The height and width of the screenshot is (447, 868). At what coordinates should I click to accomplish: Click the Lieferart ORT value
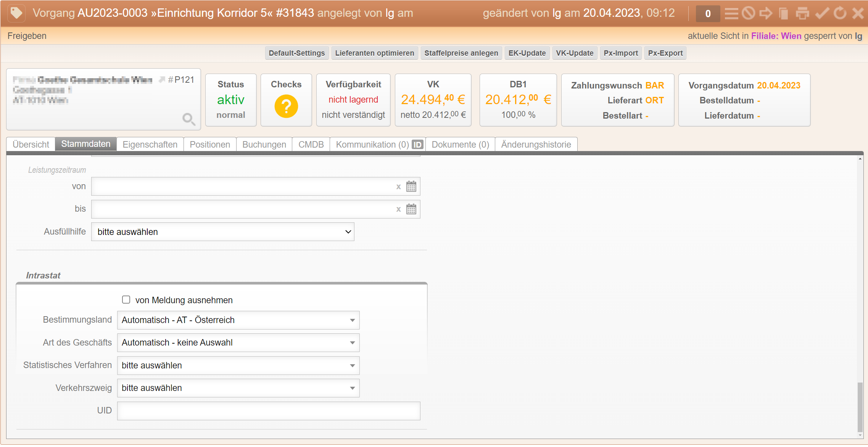655,100
